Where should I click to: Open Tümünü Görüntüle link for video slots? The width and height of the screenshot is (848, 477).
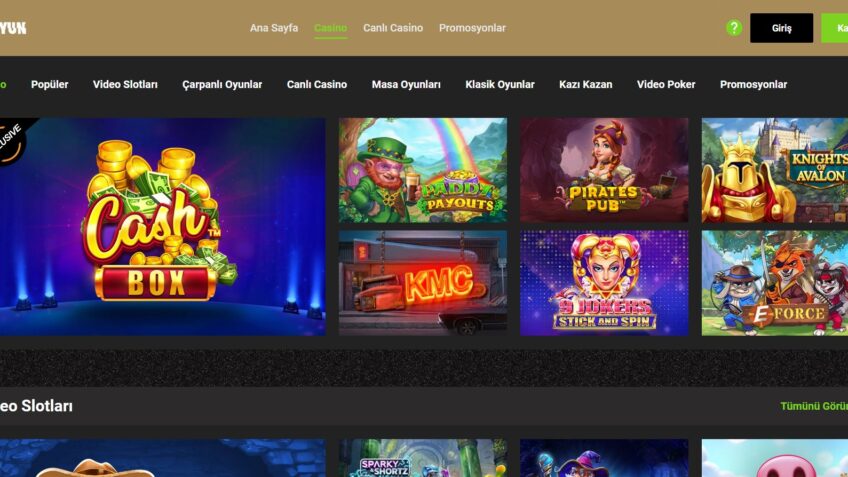point(814,406)
